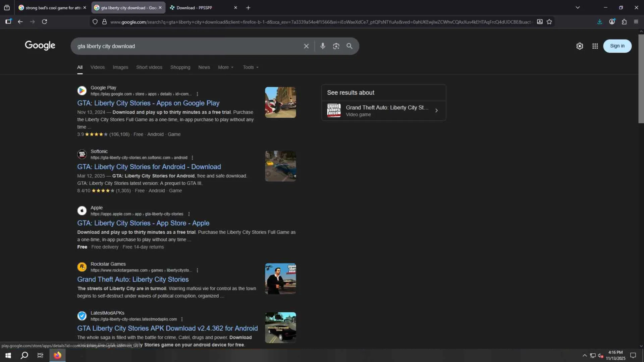Open Google apps grid icon
644x362 pixels.
tap(595, 46)
